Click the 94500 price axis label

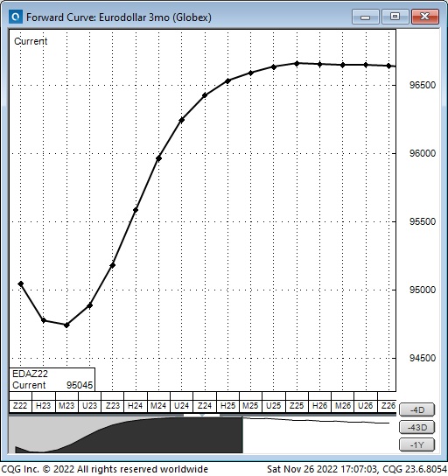pos(423,358)
